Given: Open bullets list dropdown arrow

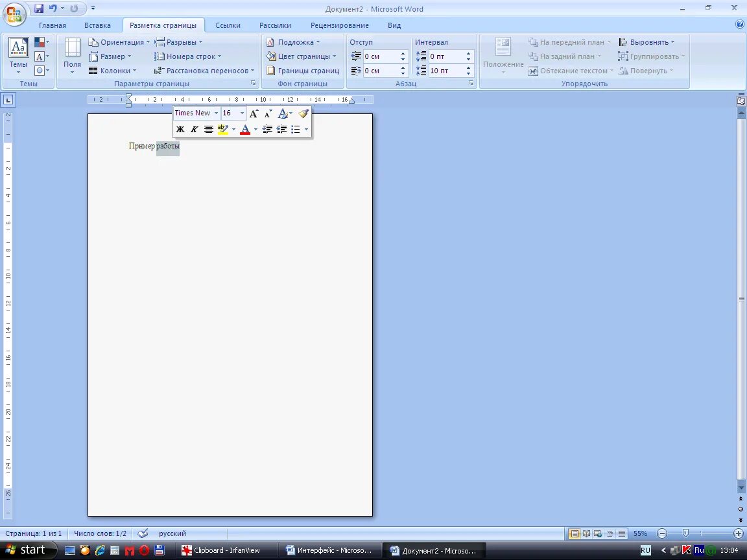Looking at the screenshot, I should point(306,129).
